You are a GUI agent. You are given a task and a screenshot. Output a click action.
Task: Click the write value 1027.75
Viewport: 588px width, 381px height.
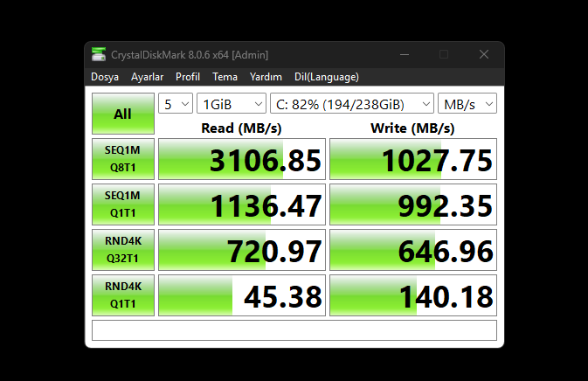click(413, 159)
